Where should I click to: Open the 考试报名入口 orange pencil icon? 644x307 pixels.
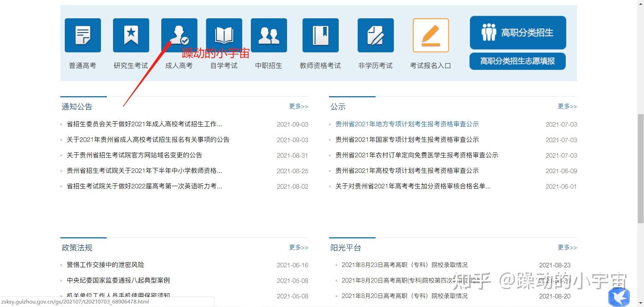pyautogui.click(x=431, y=35)
